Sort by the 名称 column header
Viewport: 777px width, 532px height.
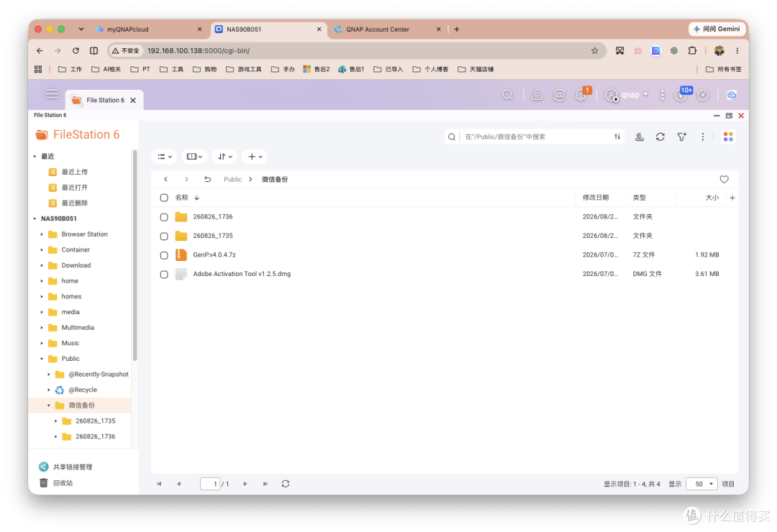[181, 198]
